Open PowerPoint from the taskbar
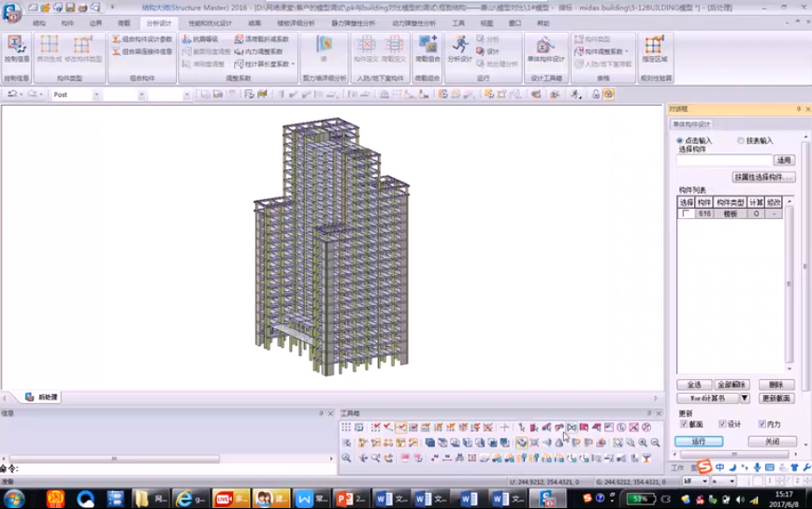Viewport: 812px width, 509px height. pos(351,499)
